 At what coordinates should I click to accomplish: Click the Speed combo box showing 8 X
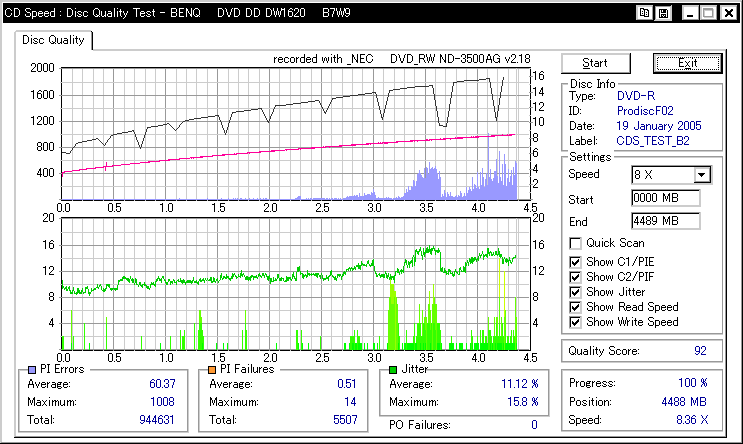(x=671, y=175)
